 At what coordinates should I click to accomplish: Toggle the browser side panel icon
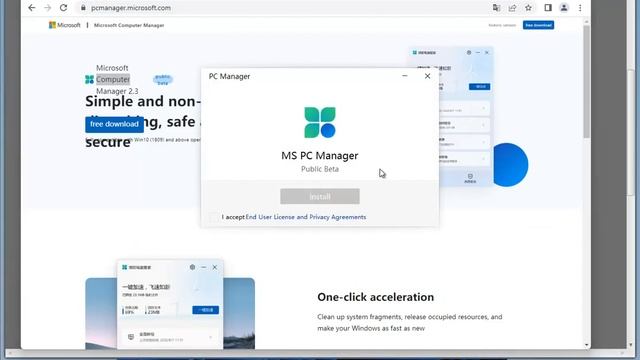pyautogui.click(x=548, y=8)
